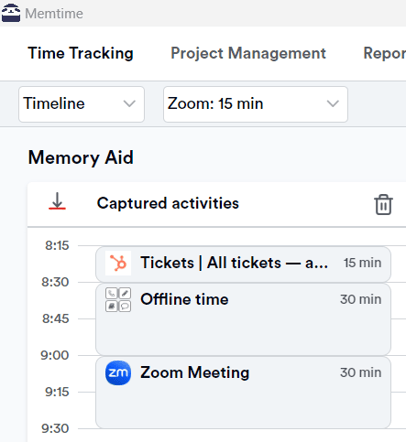Image resolution: width=406 pixels, height=442 pixels.
Task: Open the Timeline view dropdown
Action: click(81, 104)
